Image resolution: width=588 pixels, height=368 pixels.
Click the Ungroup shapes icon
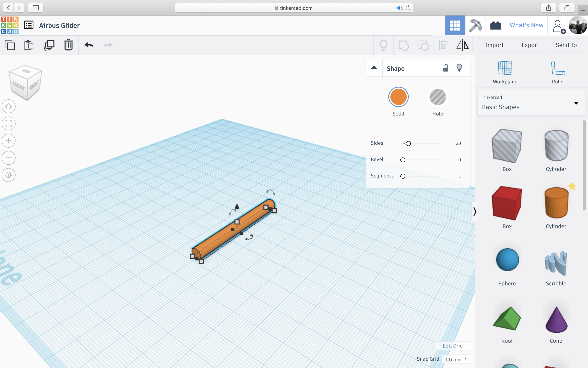coord(423,45)
